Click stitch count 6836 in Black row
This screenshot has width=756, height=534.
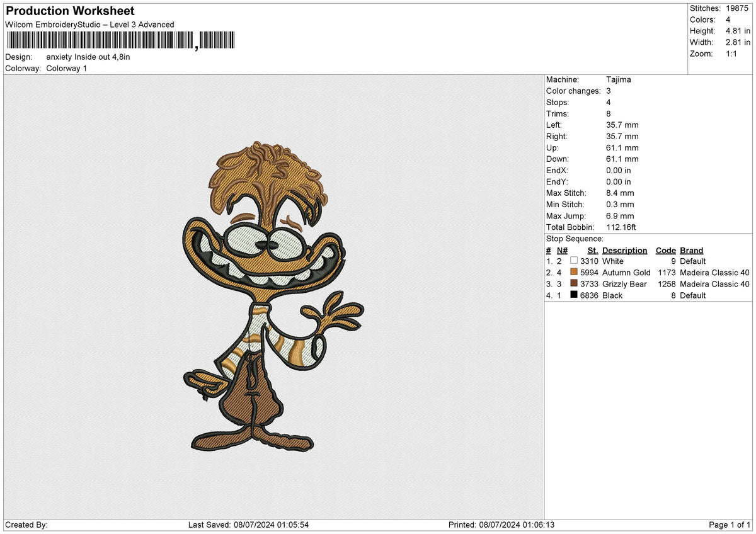pos(589,295)
